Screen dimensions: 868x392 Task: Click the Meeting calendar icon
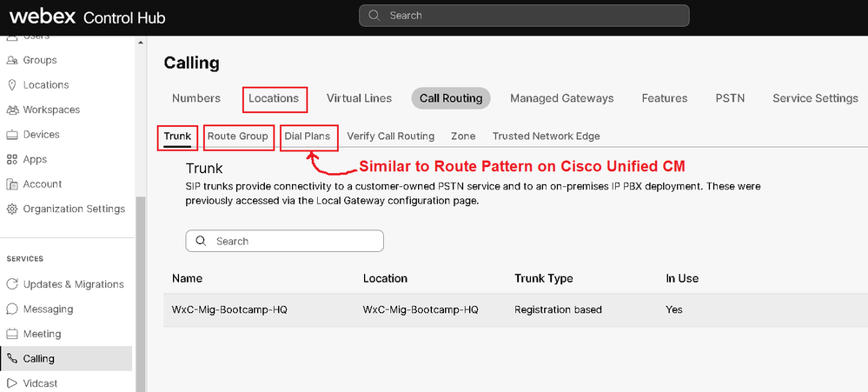pos(11,334)
